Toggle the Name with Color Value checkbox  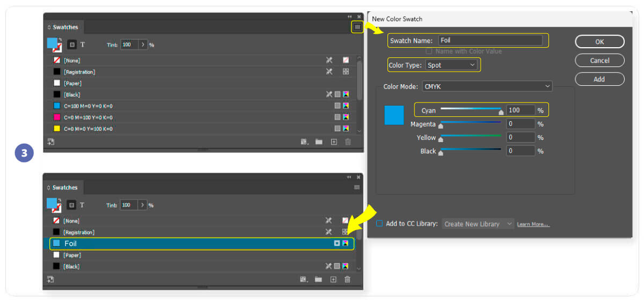tap(429, 51)
